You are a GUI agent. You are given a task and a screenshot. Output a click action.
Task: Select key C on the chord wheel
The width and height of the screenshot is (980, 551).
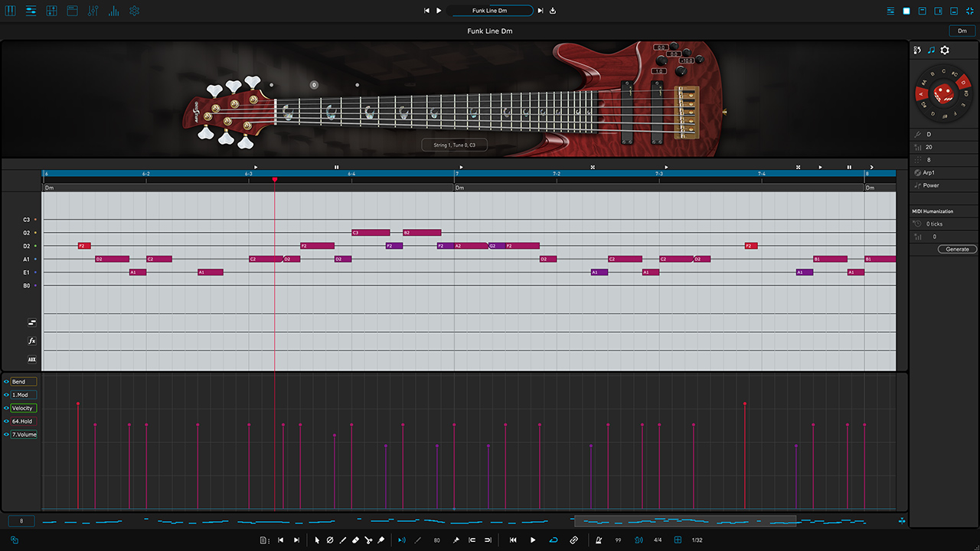tap(943, 71)
